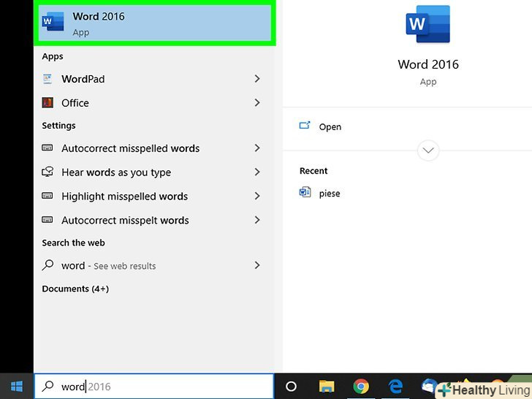
Task: Expand the Office result arrow
Action: (x=257, y=102)
